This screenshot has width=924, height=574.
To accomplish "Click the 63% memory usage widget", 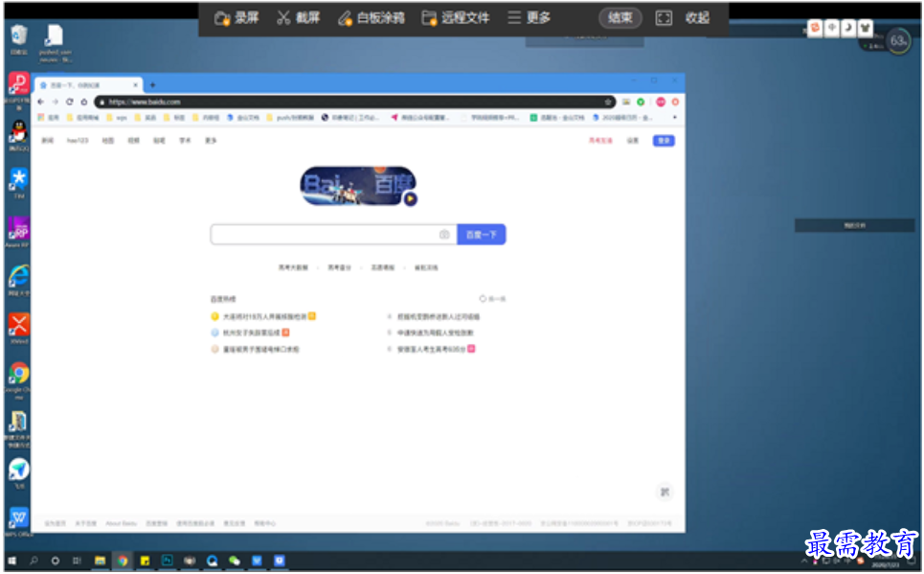I will (898, 40).
